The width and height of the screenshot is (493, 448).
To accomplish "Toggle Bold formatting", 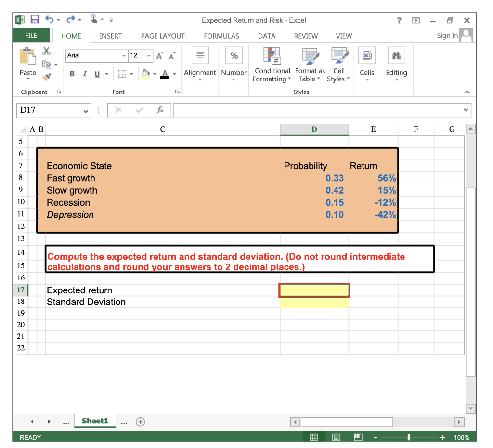I will 72,74.
